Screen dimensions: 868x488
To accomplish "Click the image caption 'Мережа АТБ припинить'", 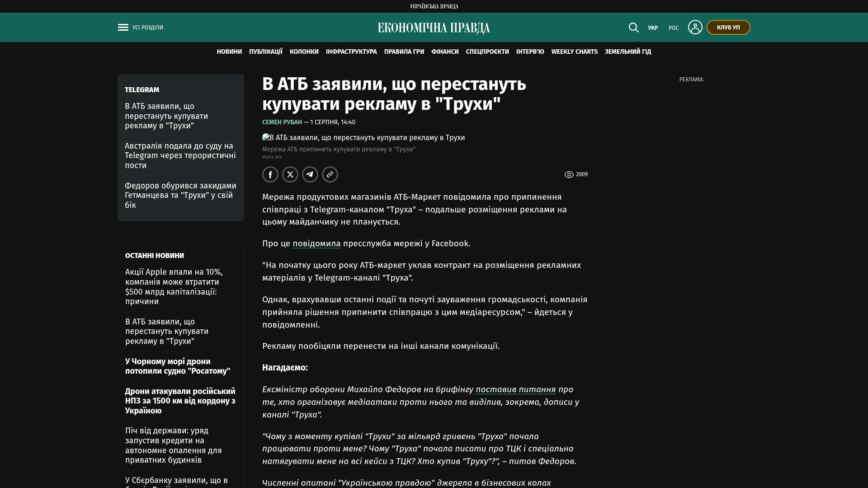I will (339, 150).
